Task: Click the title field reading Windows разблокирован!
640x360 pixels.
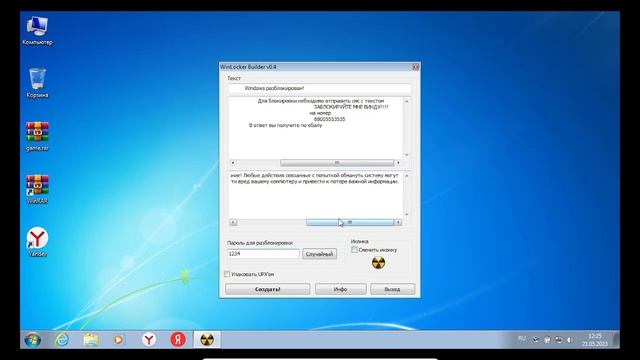Action: 319,88
